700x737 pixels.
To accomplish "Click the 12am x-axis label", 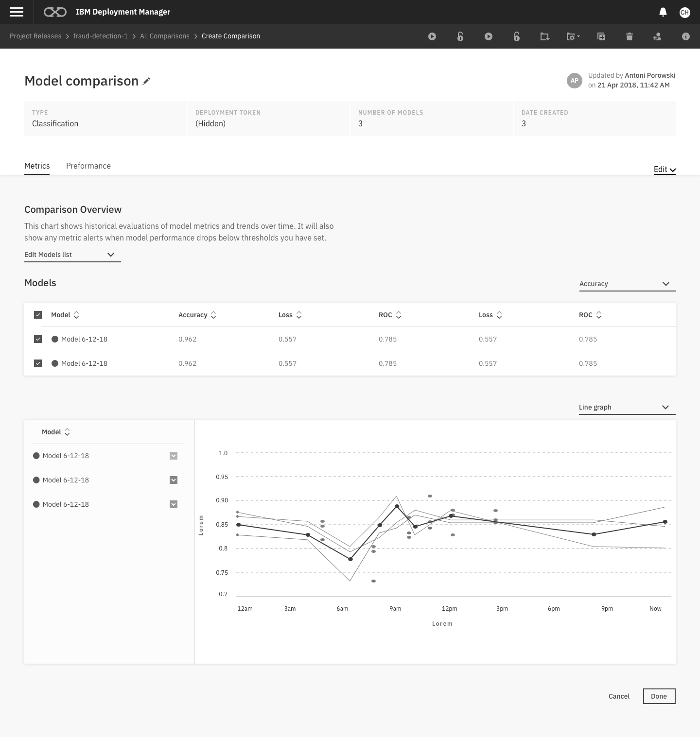I will (x=245, y=609).
